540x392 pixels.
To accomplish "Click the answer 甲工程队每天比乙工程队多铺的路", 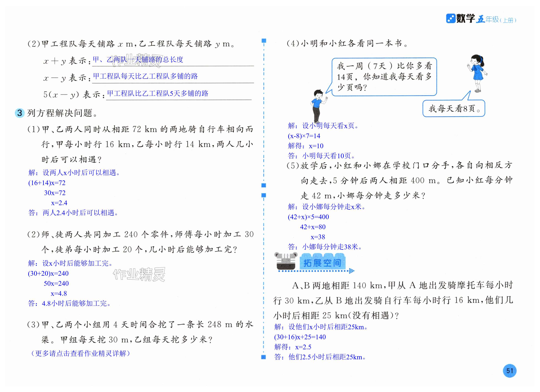I will pos(145,76).
